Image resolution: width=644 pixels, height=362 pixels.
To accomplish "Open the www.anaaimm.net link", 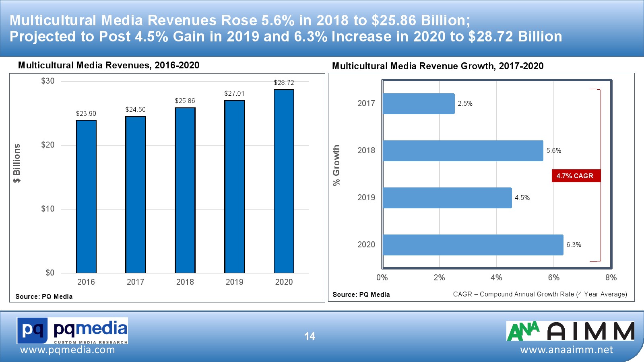I will point(567,350).
